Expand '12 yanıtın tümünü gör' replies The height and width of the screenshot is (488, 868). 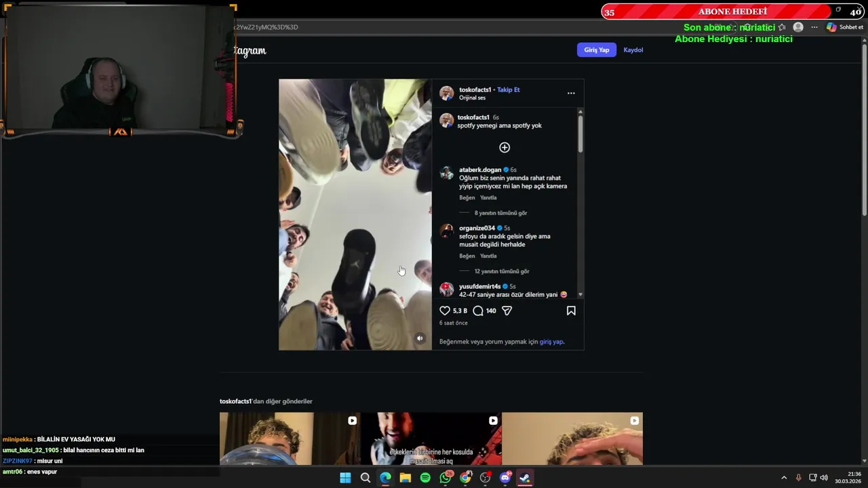pos(502,271)
